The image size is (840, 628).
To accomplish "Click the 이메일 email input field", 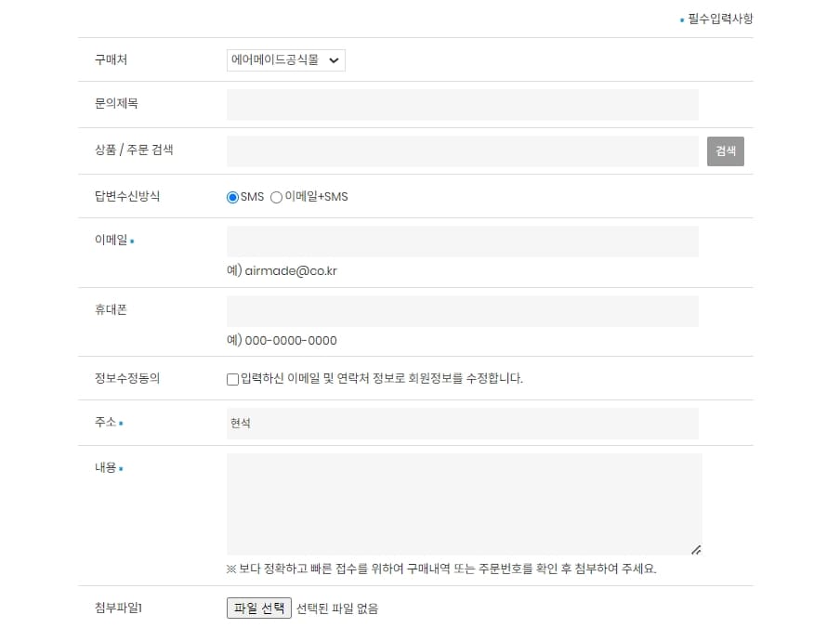I will (460, 242).
